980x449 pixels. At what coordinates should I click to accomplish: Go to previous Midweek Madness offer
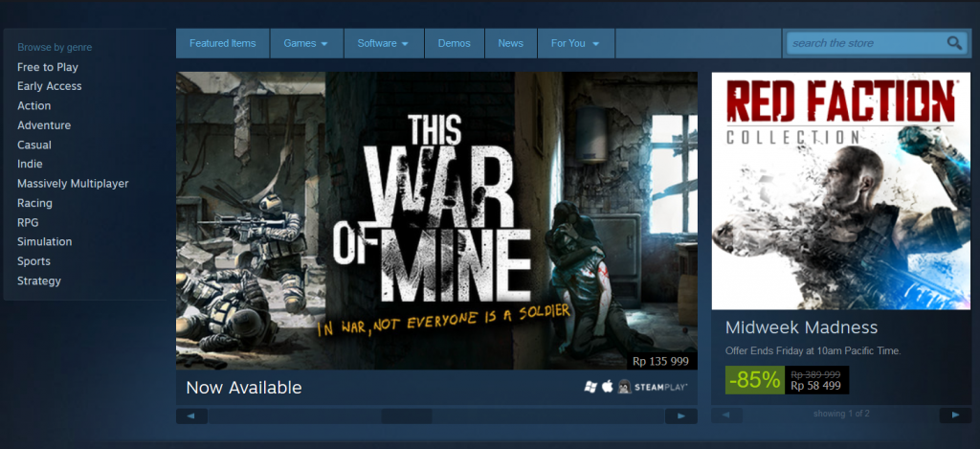point(727,415)
